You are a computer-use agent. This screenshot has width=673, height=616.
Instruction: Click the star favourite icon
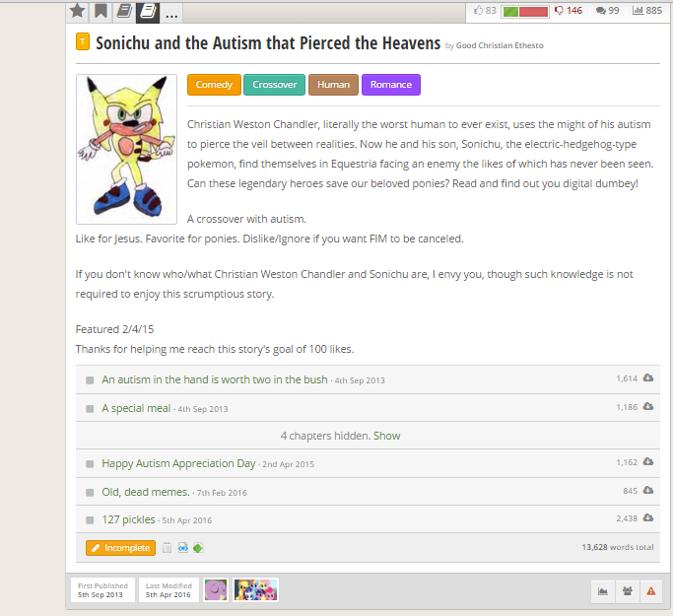[x=77, y=11]
